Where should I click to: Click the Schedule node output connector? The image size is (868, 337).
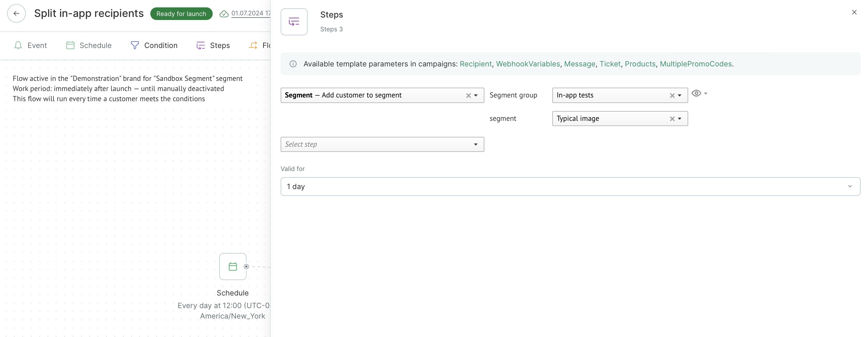(246, 267)
